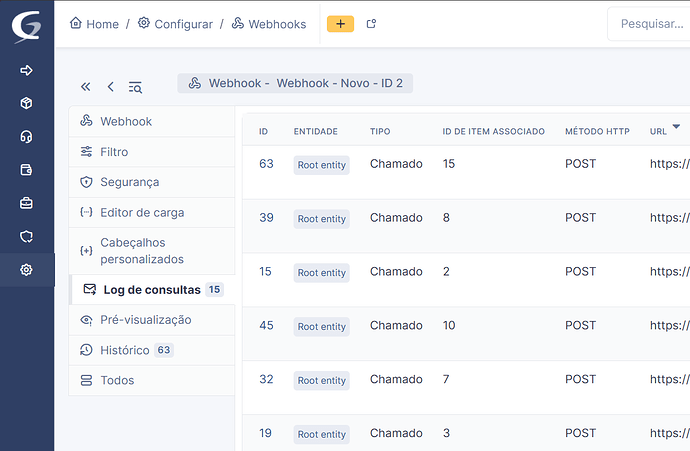Switch to the Segurança tab

129,182
